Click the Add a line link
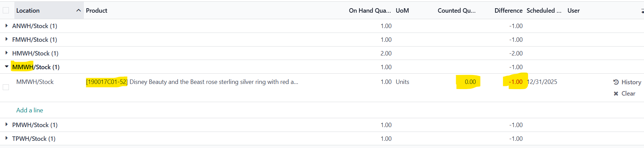Image resolution: width=644 pixels, height=148 pixels. [30, 110]
